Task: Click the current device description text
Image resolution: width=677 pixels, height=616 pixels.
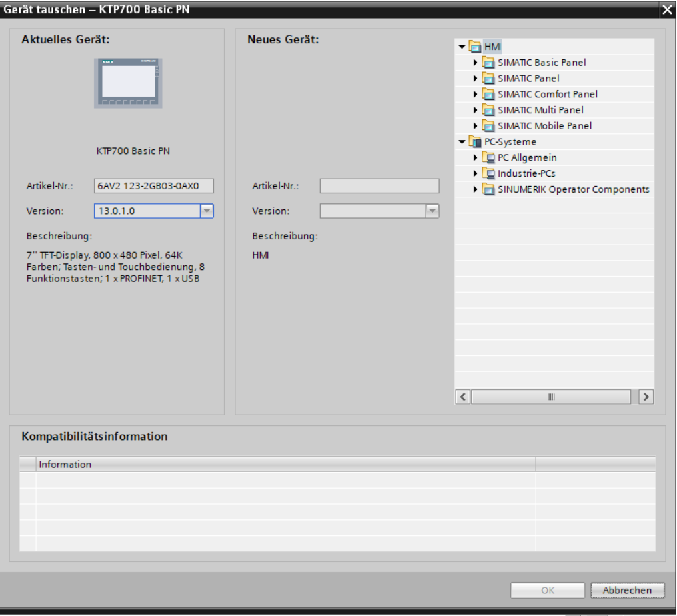Action: (115, 267)
